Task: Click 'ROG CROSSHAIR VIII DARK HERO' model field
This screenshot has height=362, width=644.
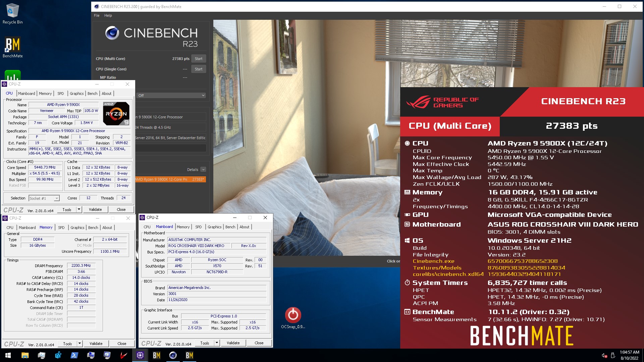Action: click(199, 246)
